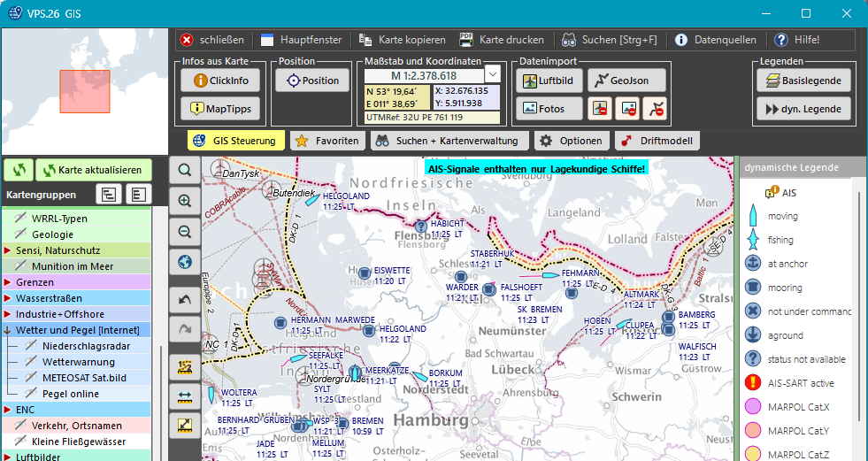Switch to the Favoriten tab
The height and width of the screenshot is (461, 868).
tap(327, 141)
